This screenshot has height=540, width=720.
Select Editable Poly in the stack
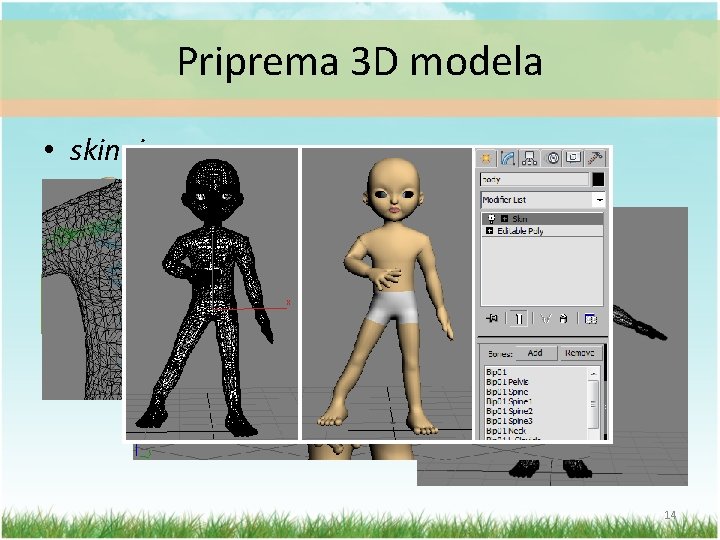point(542,231)
